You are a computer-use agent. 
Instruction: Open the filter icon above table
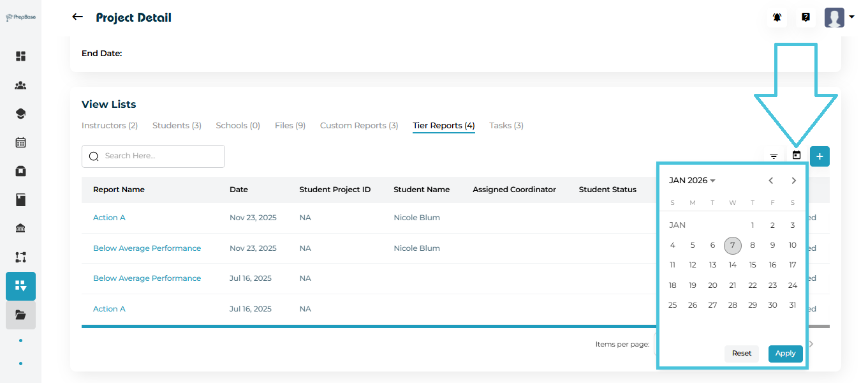click(x=774, y=156)
